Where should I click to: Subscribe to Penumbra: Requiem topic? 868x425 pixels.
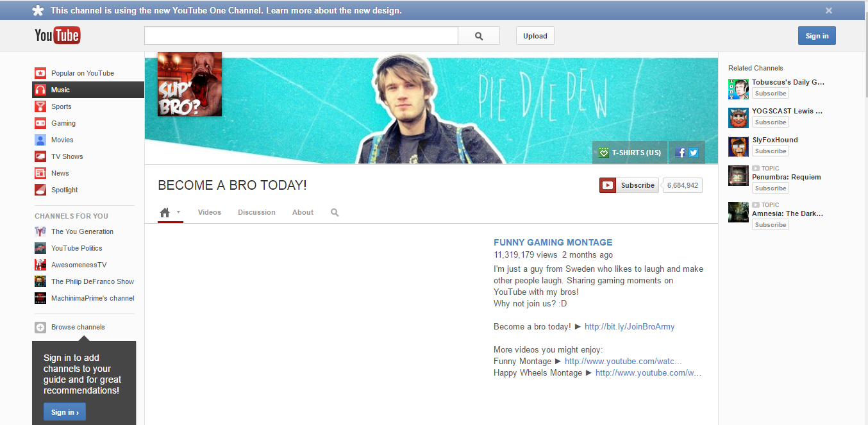[x=771, y=188]
